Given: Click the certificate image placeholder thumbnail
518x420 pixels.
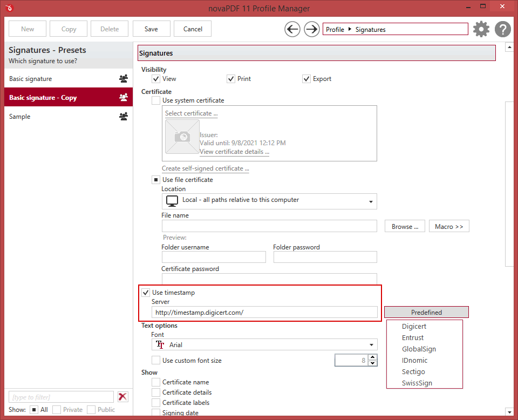Looking at the screenshot, I should click(x=182, y=137).
